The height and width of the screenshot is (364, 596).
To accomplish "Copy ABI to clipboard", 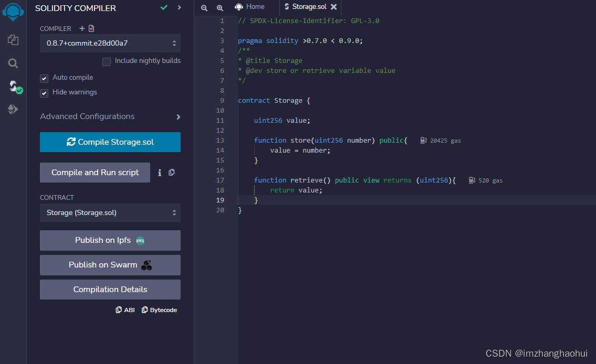I will (x=125, y=310).
